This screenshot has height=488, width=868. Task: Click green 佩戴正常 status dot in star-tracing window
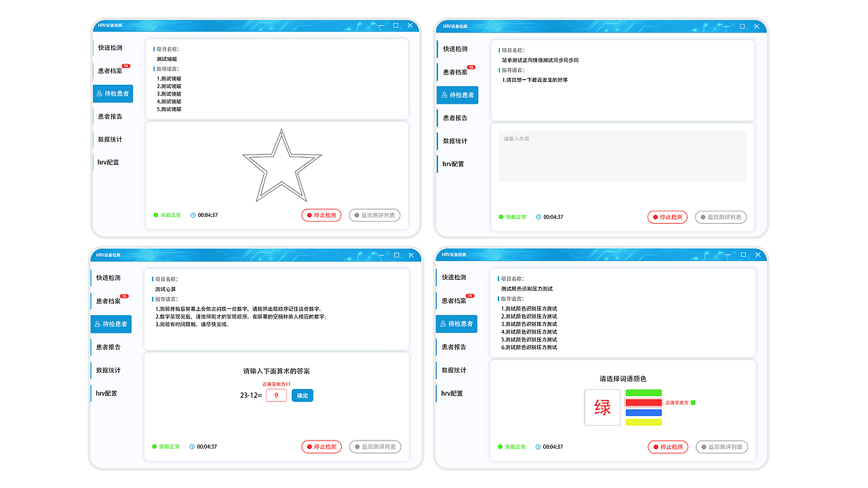point(156,215)
